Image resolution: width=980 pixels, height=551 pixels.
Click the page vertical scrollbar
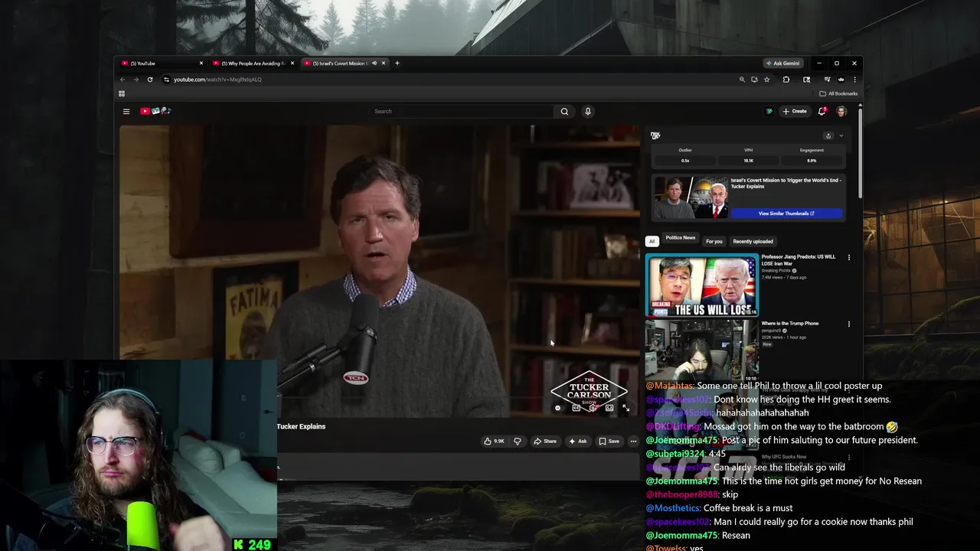(x=861, y=153)
